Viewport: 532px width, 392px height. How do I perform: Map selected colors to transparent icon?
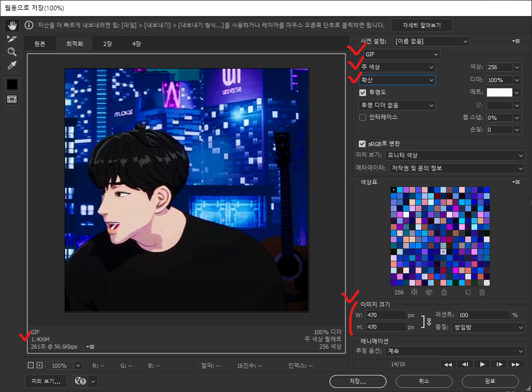point(414,292)
